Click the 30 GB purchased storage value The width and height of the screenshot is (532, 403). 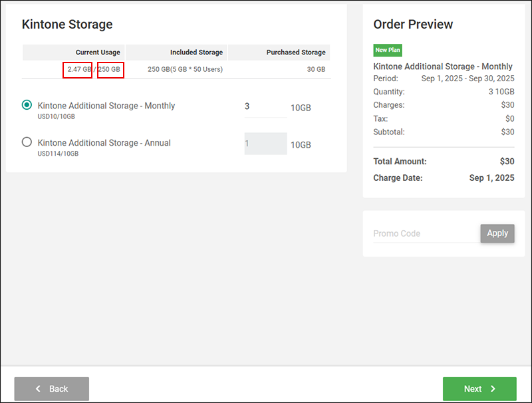point(316,69)
